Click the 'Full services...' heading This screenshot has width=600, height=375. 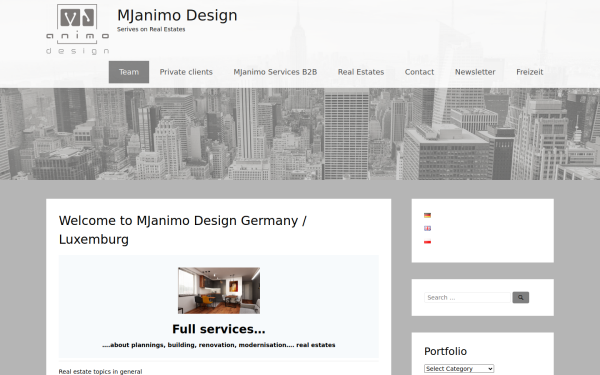[x=219, y=329]
